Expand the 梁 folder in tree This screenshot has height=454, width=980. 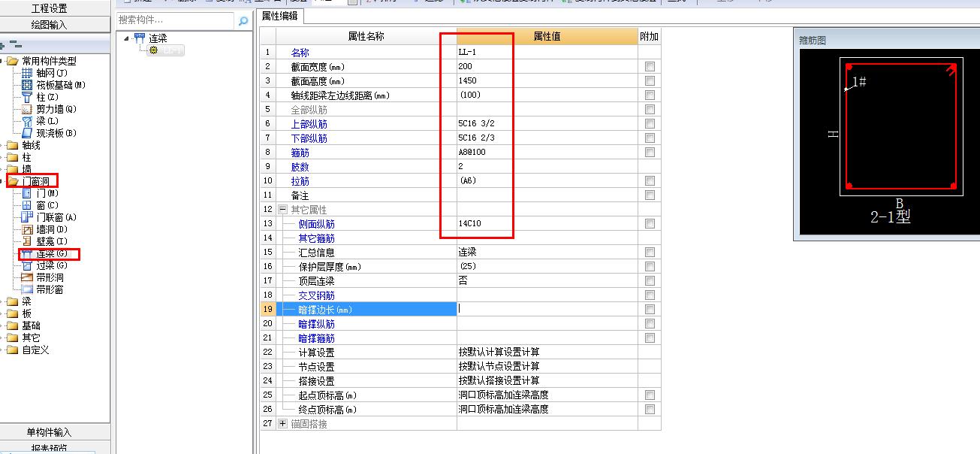(x=2, y=301)
